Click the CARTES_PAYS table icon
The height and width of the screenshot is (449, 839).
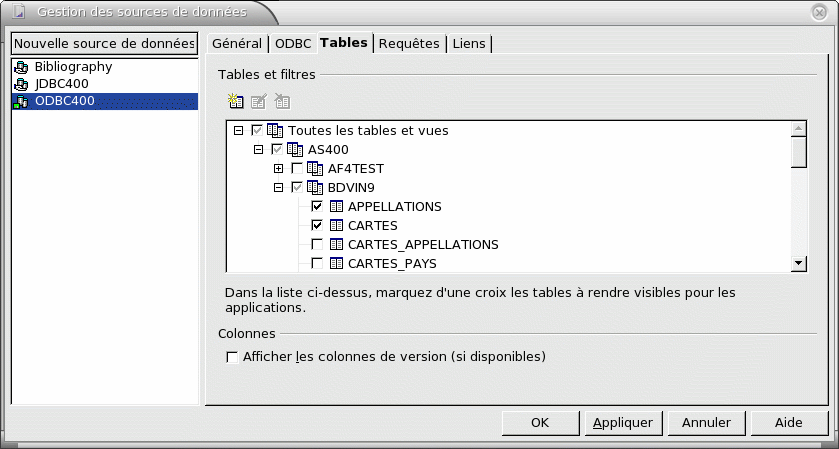click(x=336, y=263)
